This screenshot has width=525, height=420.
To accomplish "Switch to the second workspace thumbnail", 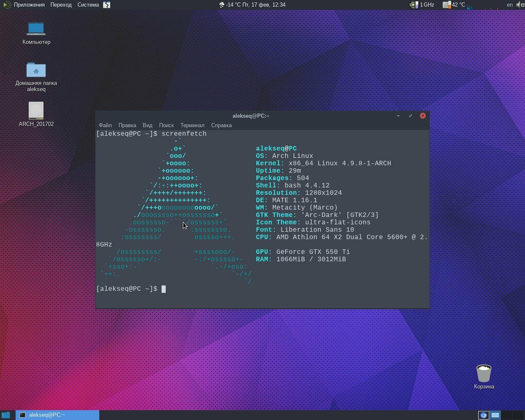I will point(495,415).
